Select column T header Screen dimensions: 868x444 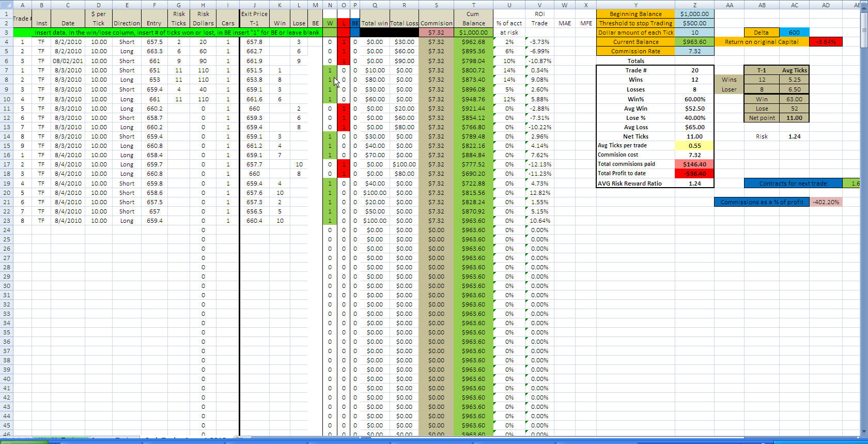coord(473,5)
